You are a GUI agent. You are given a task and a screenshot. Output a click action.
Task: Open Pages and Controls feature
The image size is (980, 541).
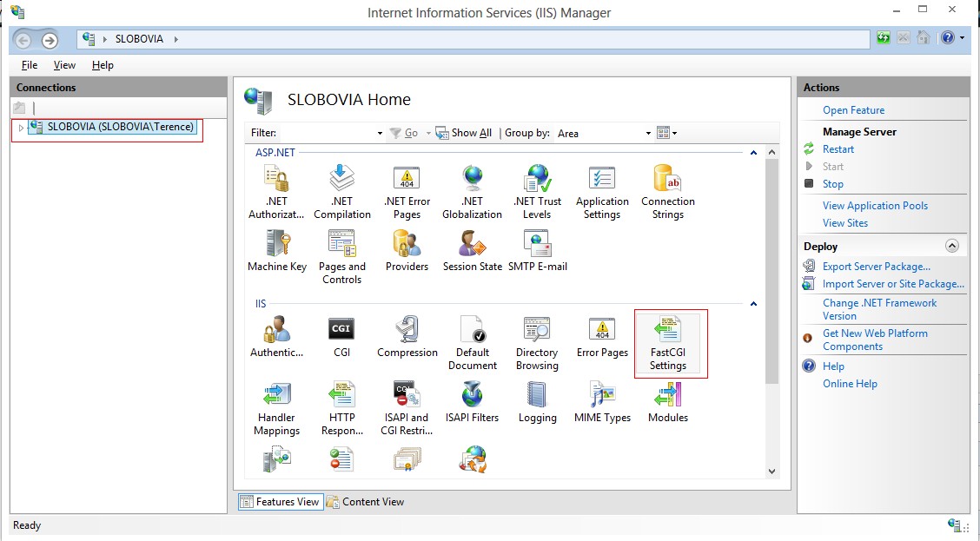(x=342, y=257)
